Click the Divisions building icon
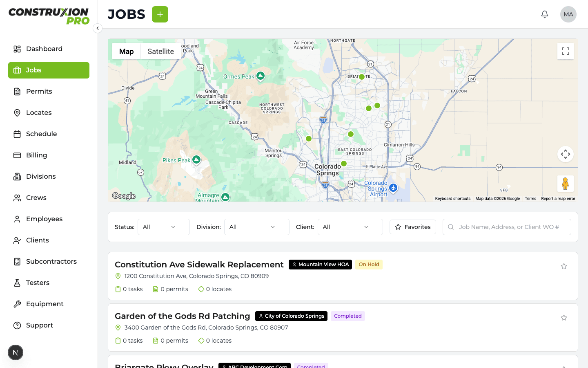This screenshot has height=368, width=588. (17, 177)
